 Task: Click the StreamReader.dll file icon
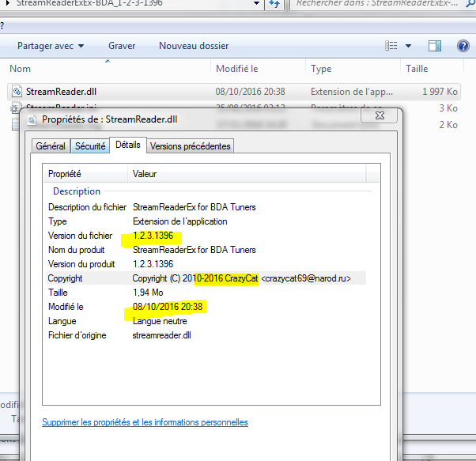click(x=17, y=92)
